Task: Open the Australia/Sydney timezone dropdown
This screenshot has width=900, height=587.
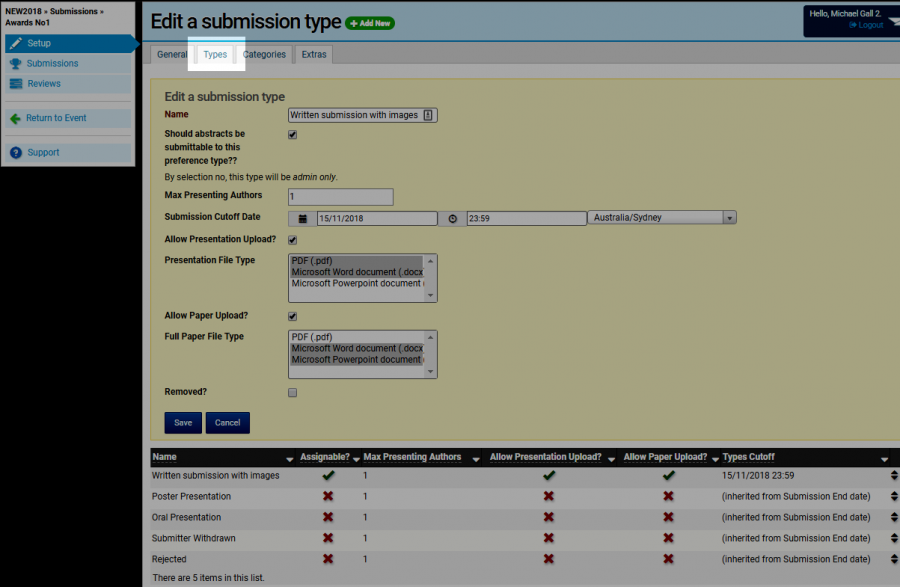Action: click(x=662, y=218)
